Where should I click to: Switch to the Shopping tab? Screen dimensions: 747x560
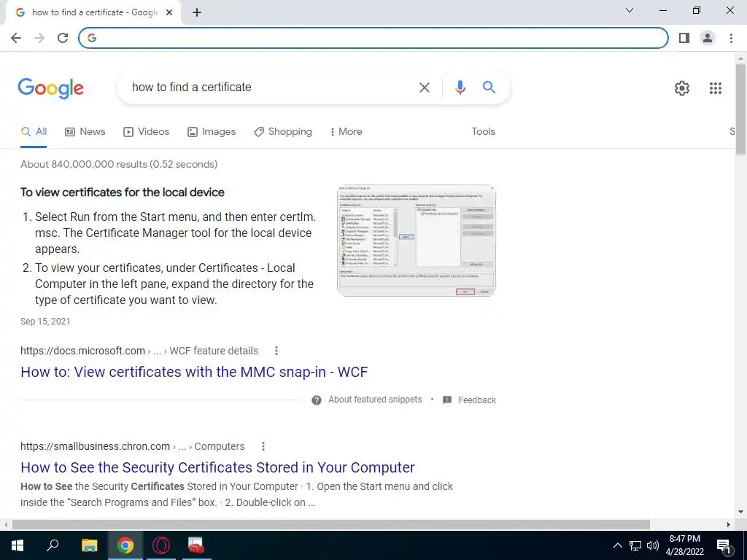coord(283,132)
